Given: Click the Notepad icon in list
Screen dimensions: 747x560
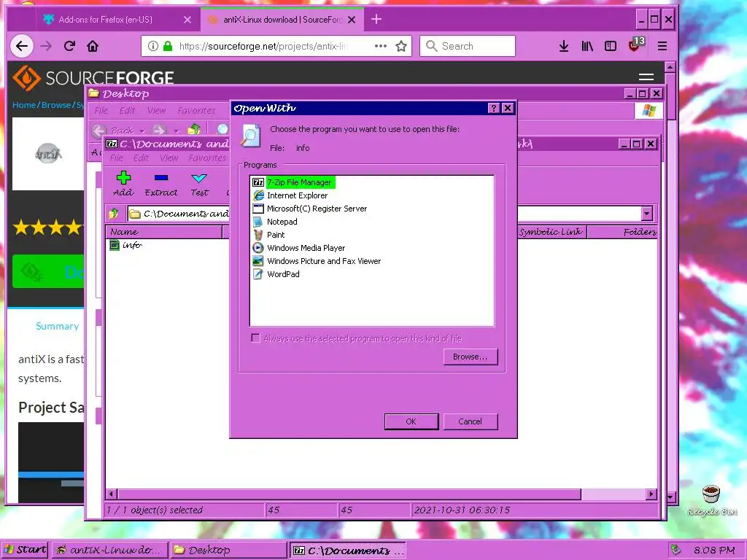Looking at the screenshot, I should [x=258, y=222].
